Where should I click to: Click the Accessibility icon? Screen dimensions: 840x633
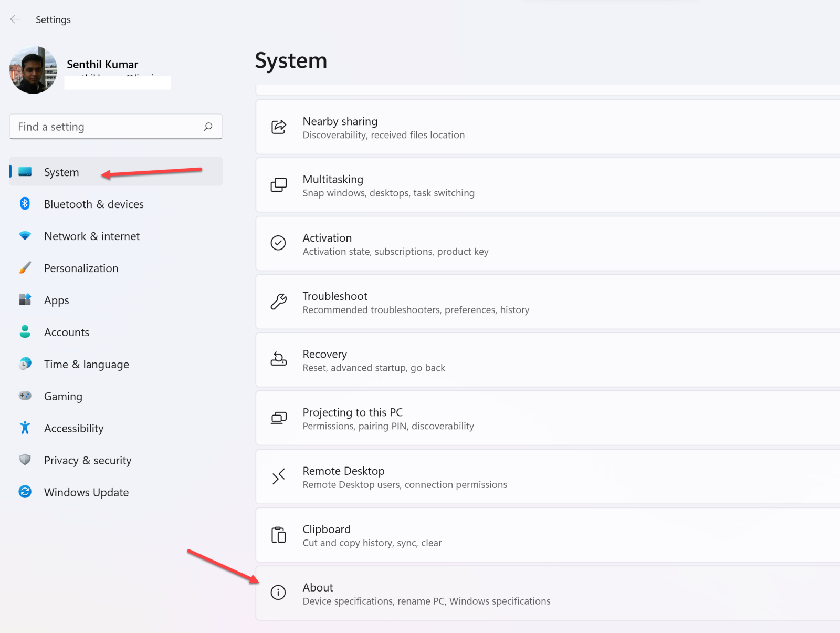[x=25, y=428]
